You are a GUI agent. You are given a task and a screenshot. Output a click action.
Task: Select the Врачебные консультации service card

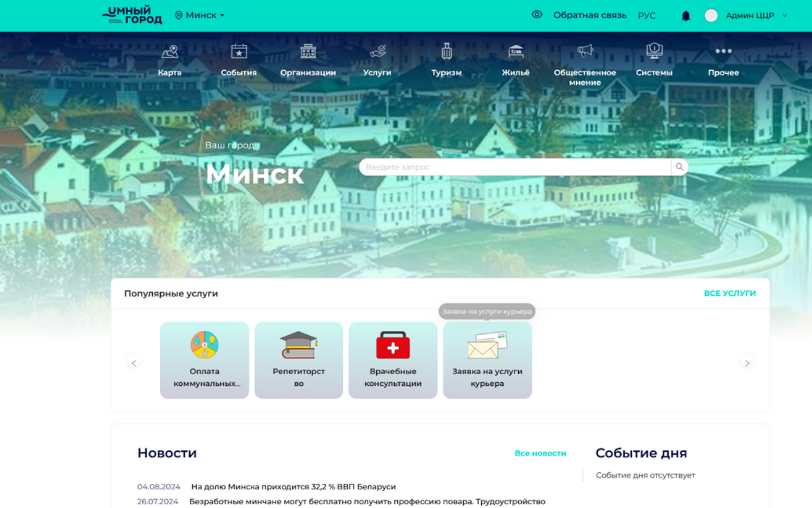(393, 360)
